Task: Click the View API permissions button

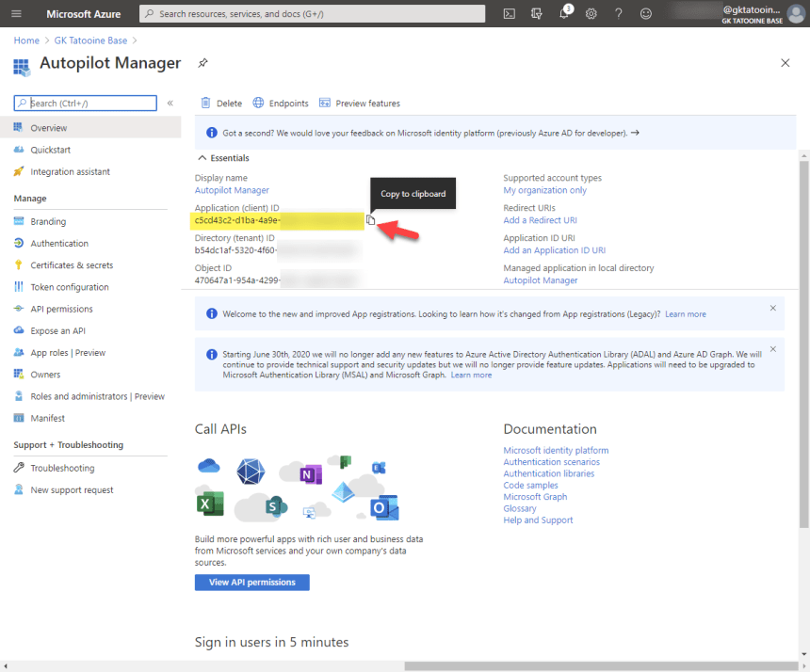Action: [251, 582]
